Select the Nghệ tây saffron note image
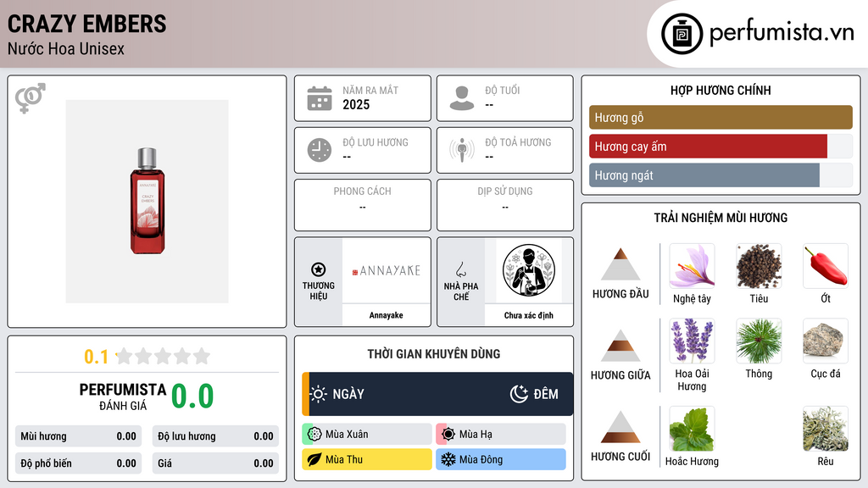The height and width of the screenshot is (488, 868). [x=692, y=266]
